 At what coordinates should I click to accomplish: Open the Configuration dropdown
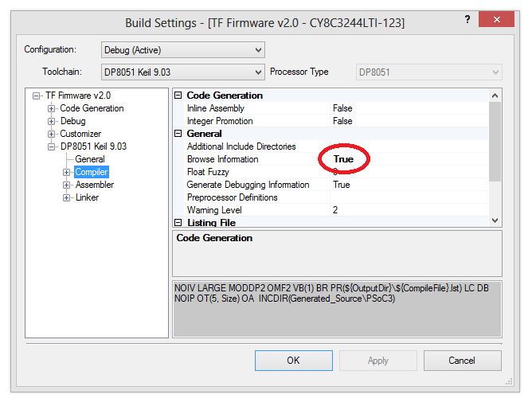(183, 50)
